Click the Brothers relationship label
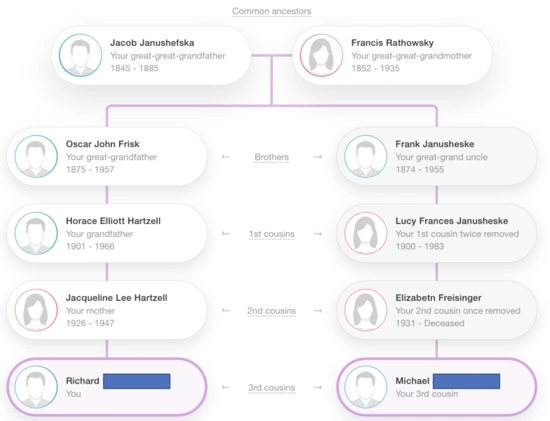The width and height of the screenshot is (550, 421). tap(271, 157)
